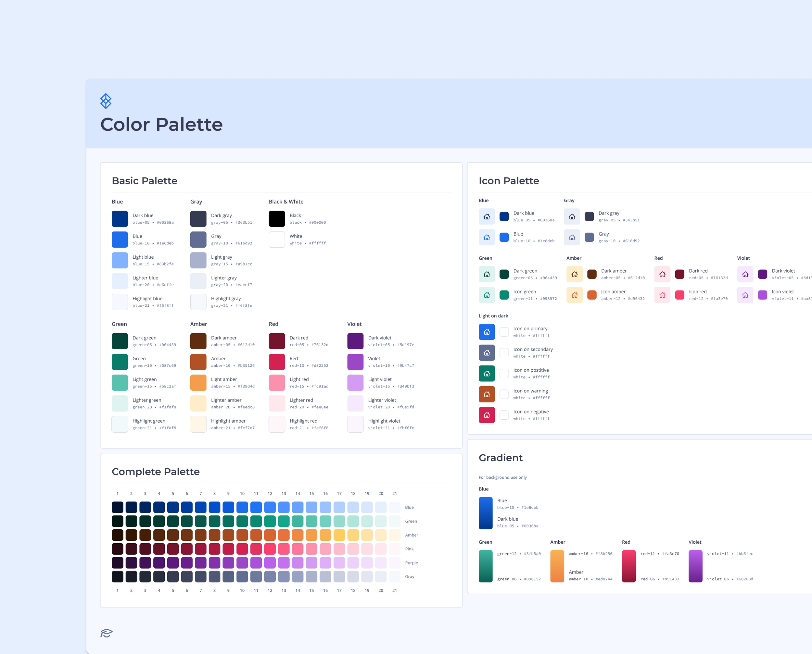The width and height of the screenshot is (812, 654).
Task: Click the 'For background use only' note
Action: pos(502,477)
